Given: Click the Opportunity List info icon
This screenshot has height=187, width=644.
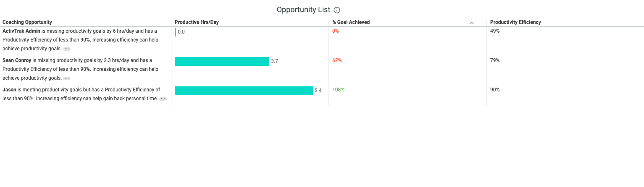Looking at the screenshot, I should pos(337,10).
